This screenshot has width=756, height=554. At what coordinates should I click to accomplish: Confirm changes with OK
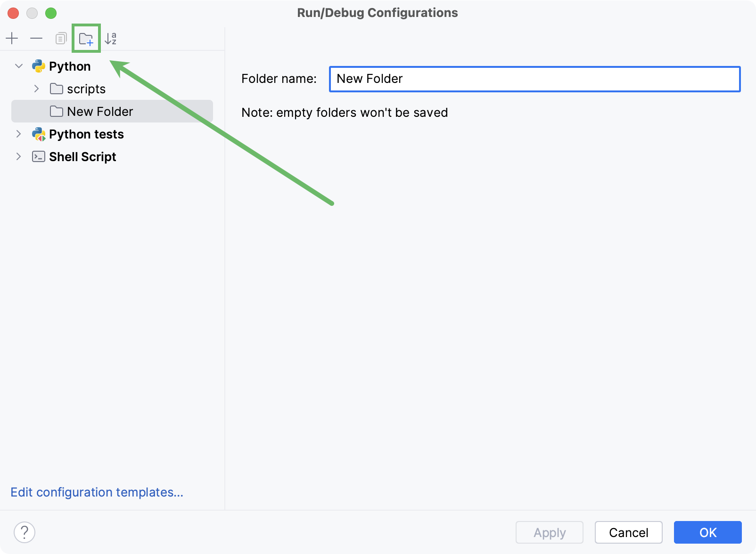tap(707, 532)
